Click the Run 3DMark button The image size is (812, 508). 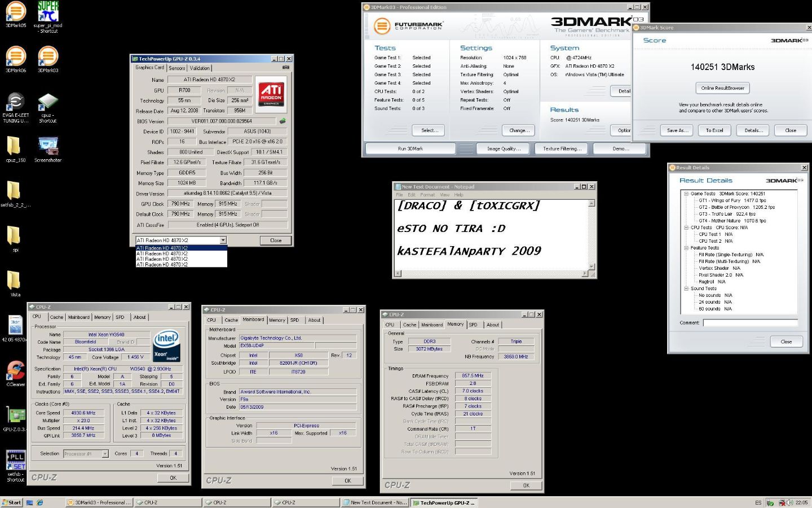pos(411,148)
